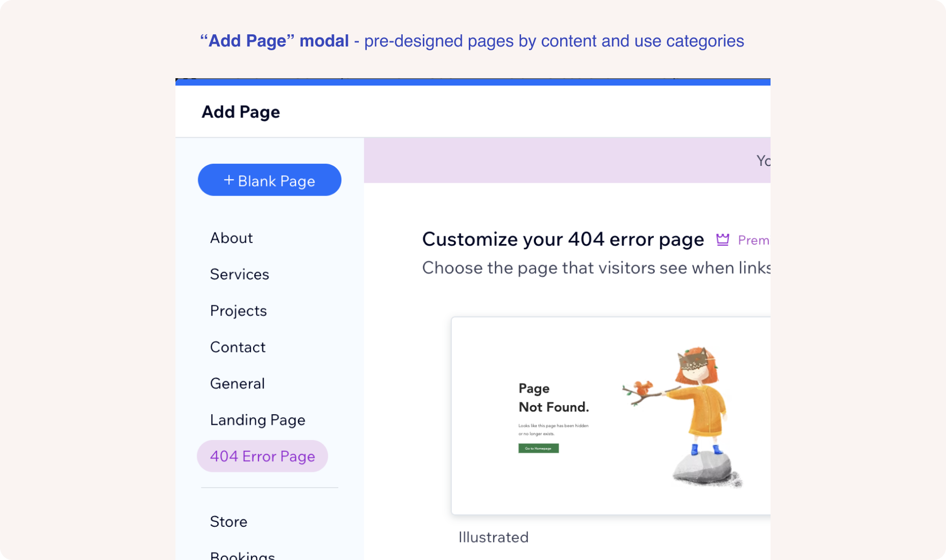This screenshot has width=946, height=560.
Task: Click the Premium crown icon
Action: (x=722, y=240)
